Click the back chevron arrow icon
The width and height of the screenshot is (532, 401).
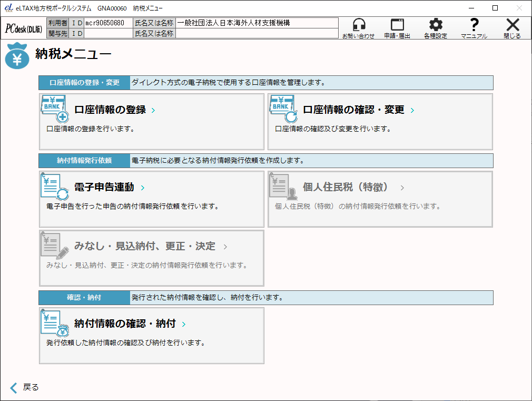tap(14, 387)
